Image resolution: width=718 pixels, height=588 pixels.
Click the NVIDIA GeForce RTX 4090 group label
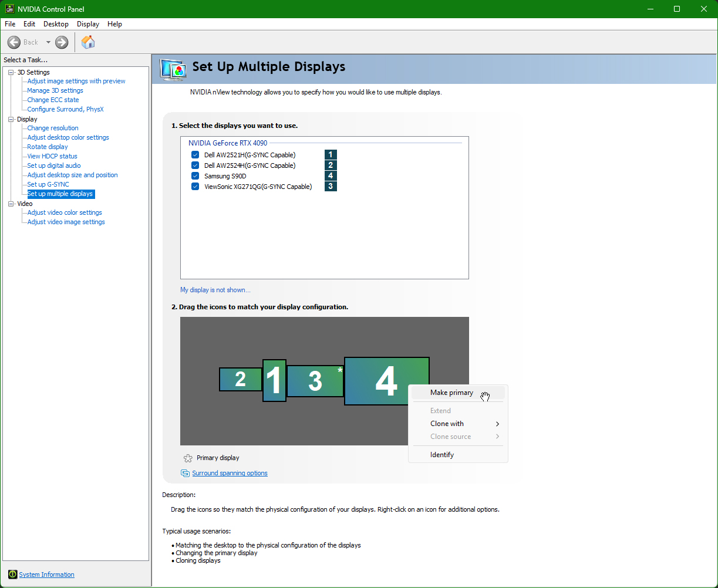coord(228,143)
